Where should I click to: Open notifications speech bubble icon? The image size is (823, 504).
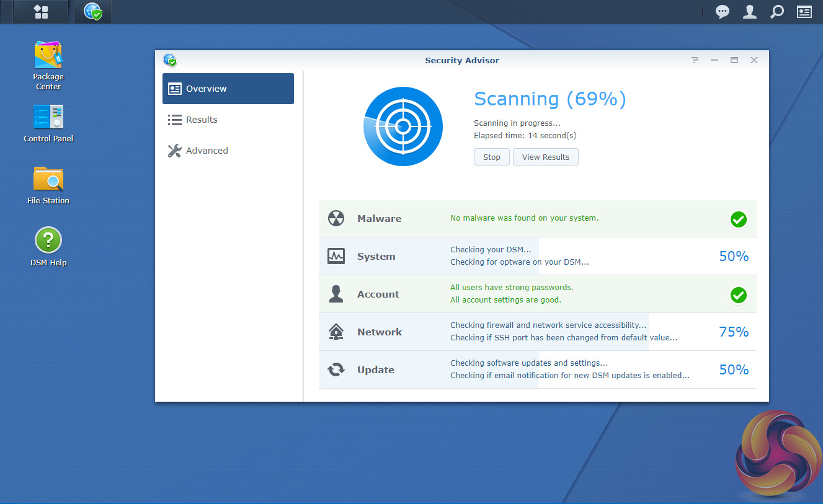point(723,12)
